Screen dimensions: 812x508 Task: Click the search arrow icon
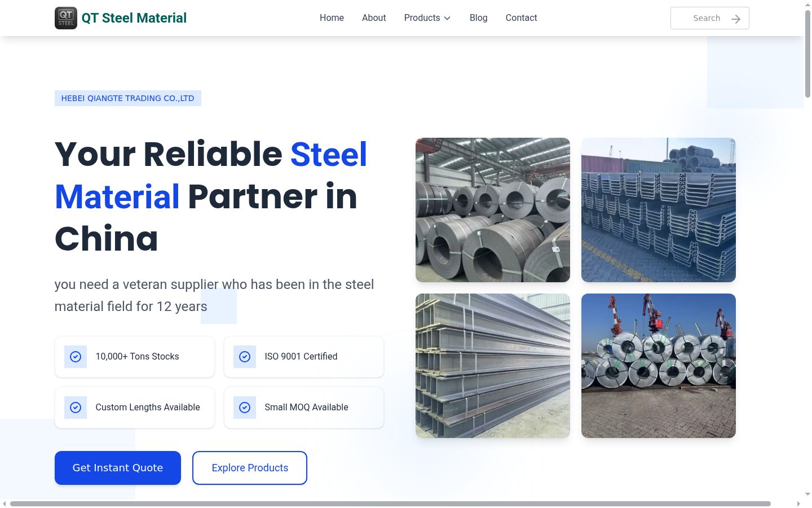pos(736,19)
